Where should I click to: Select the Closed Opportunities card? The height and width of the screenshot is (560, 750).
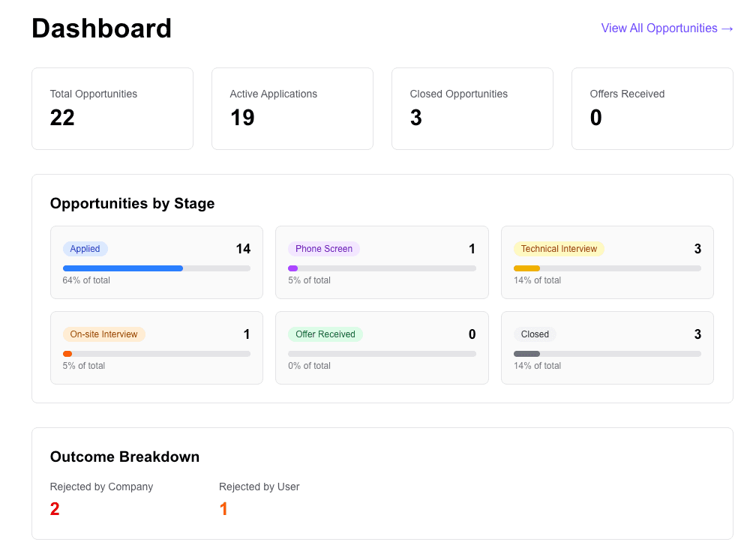tap(472, 108)
